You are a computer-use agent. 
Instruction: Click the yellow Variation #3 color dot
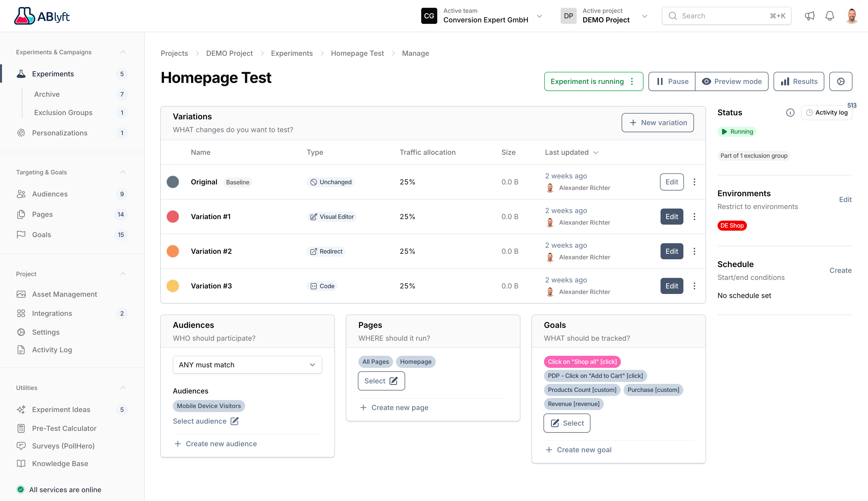(173, 286)
